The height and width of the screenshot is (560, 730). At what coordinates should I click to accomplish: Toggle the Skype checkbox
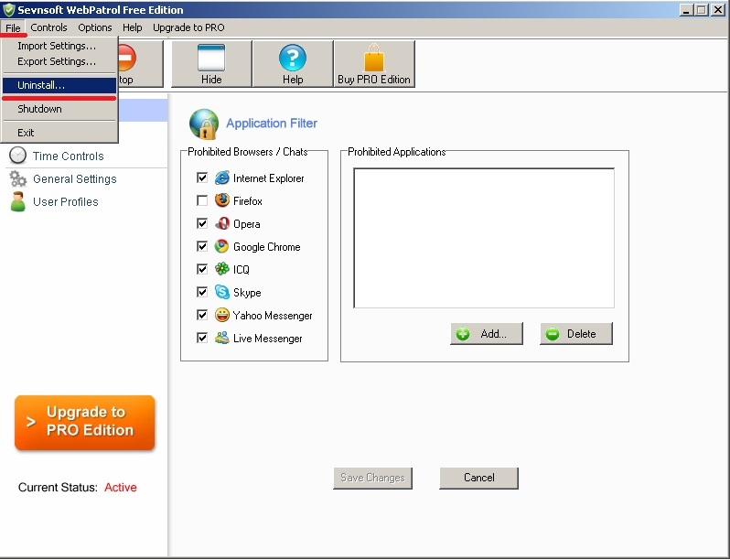(x=202, y=292)
